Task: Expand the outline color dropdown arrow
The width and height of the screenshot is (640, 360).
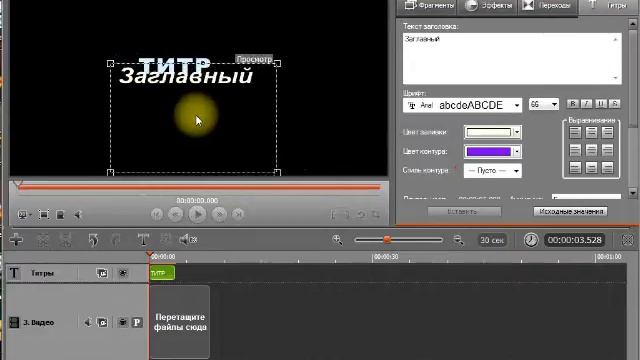Action: [x=517, y=151]
